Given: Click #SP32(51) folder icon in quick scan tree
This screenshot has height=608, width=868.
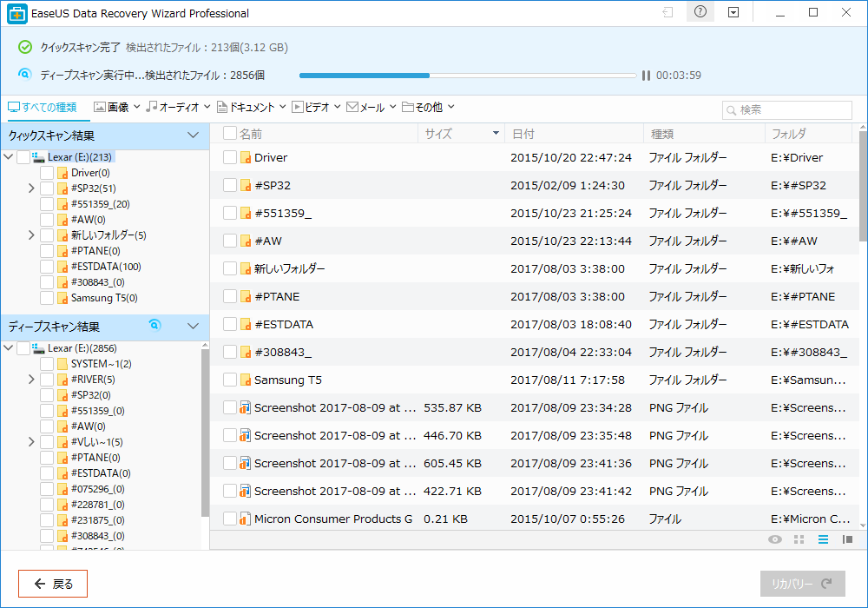Looking at the screenshot, I should point(62,188).
